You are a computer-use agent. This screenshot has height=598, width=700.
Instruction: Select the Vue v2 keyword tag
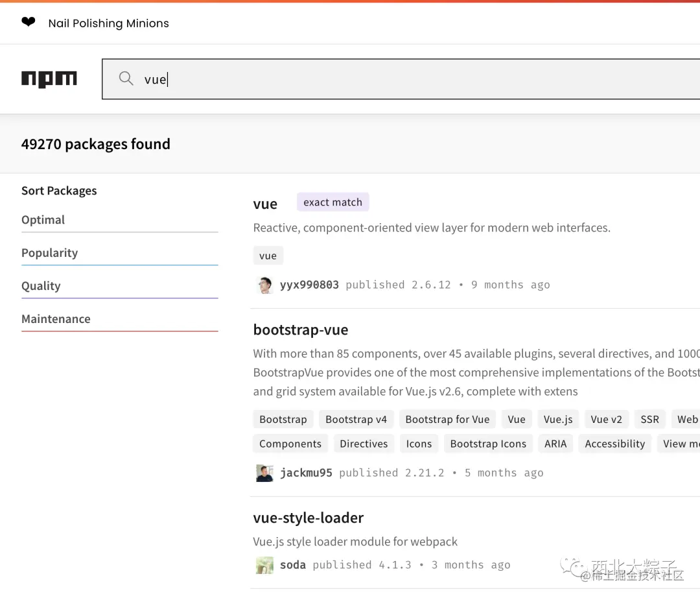tap(606, 420)
